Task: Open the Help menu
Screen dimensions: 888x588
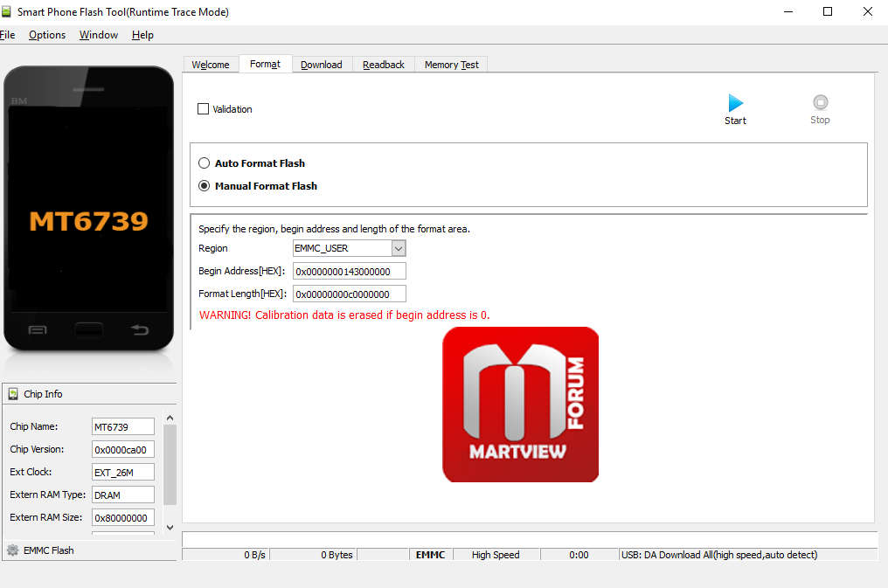Action: [x=142, y=35]
